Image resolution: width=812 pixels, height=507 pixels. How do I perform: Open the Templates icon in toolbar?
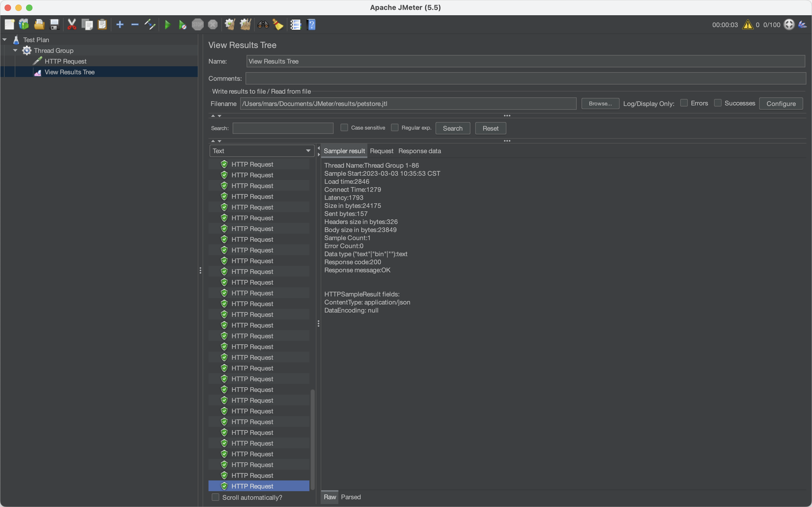pyautogui.click(x=24, y=24)
